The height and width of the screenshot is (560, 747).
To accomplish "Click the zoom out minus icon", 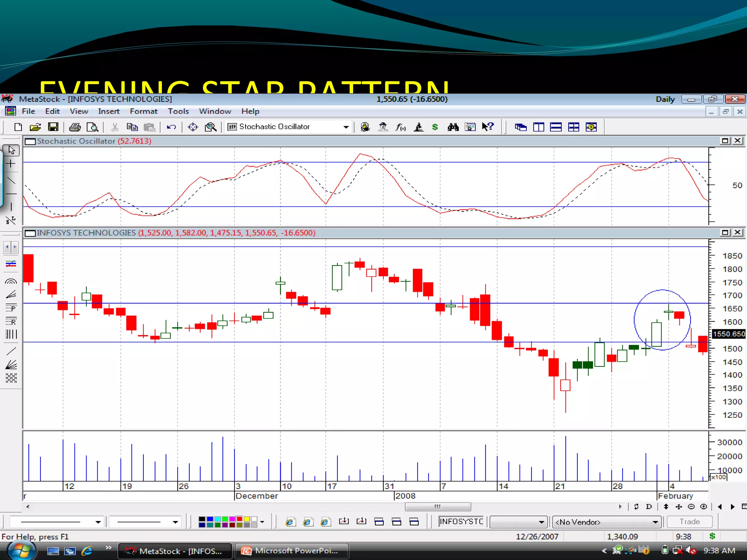I will (691, 506).
